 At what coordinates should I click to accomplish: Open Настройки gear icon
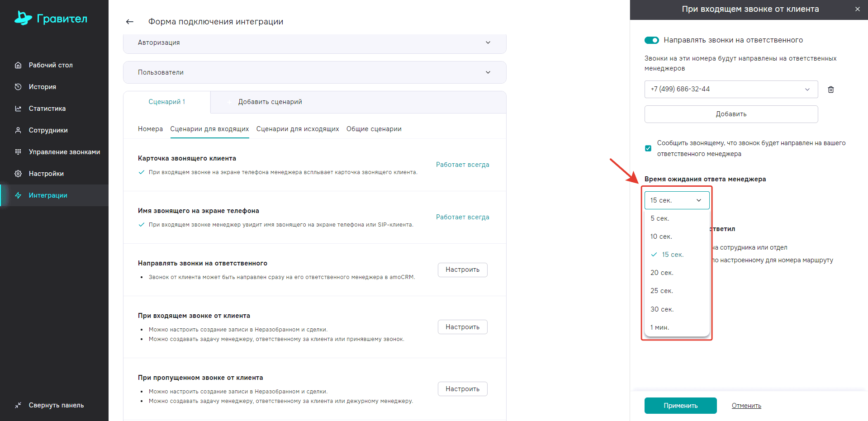tap(18, 174)
